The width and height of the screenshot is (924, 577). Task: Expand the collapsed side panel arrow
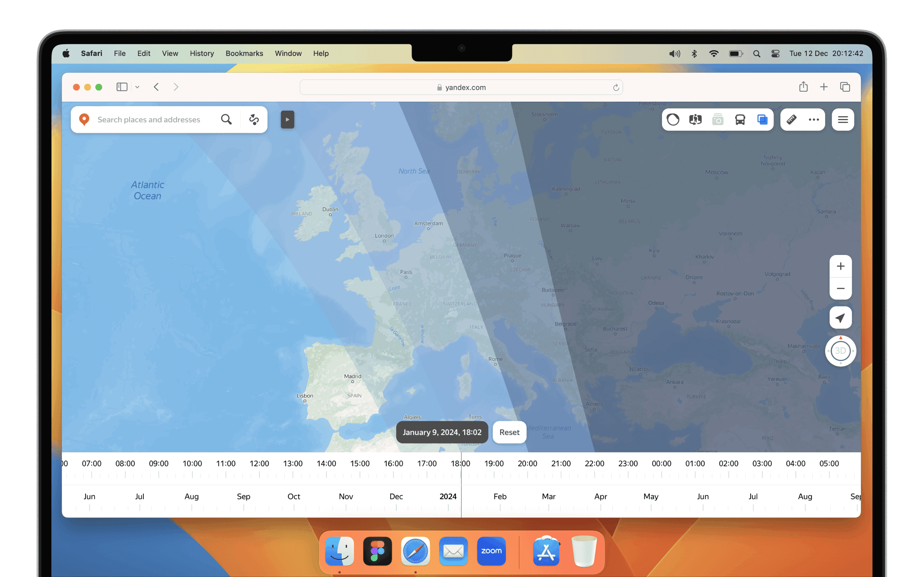(288, 119)
